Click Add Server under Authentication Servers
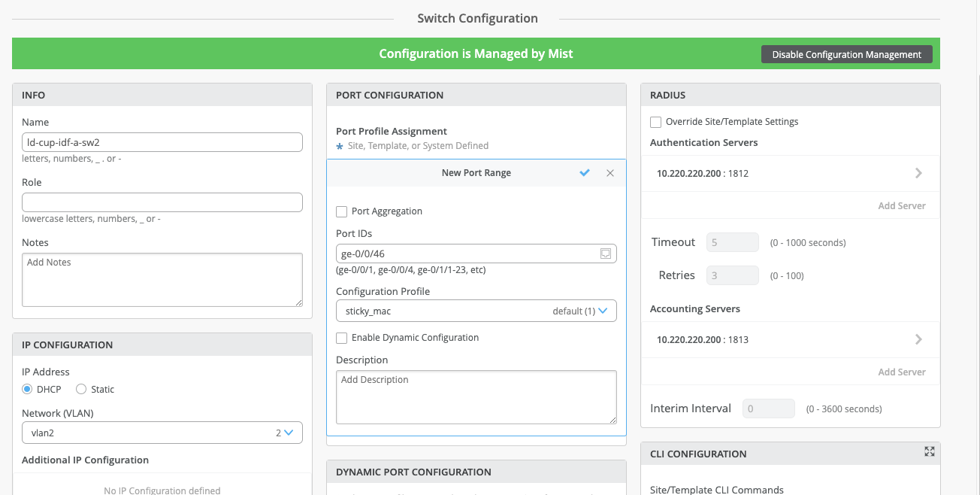Screen dimensions: 980x495 (x=902, y=205)
